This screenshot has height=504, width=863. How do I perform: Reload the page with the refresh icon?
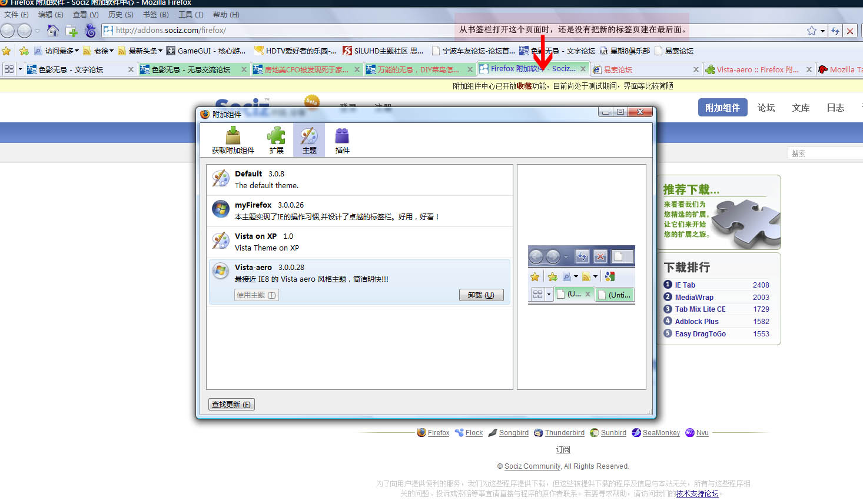click(835, 31)
